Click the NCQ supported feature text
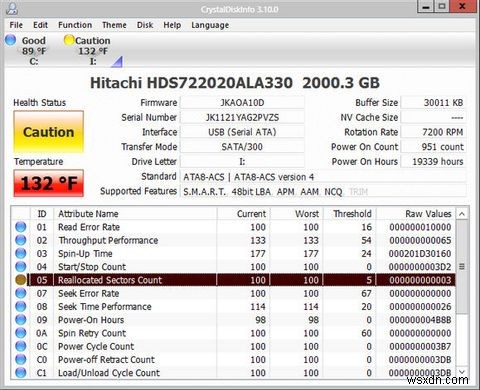The width and height of the screenshot is (480, 390). point(333,192)
